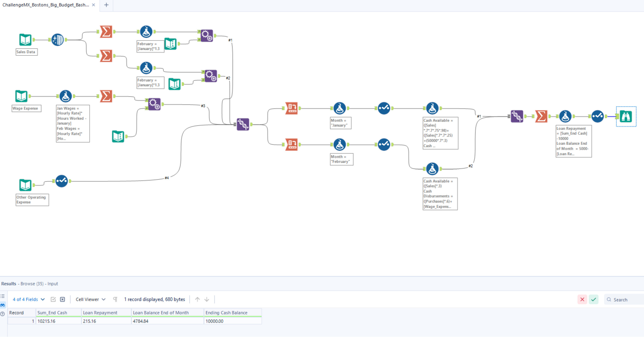Click the Wage Expense Summarize tool
This screenshot has height=337, width=644.
click(106, 96)
